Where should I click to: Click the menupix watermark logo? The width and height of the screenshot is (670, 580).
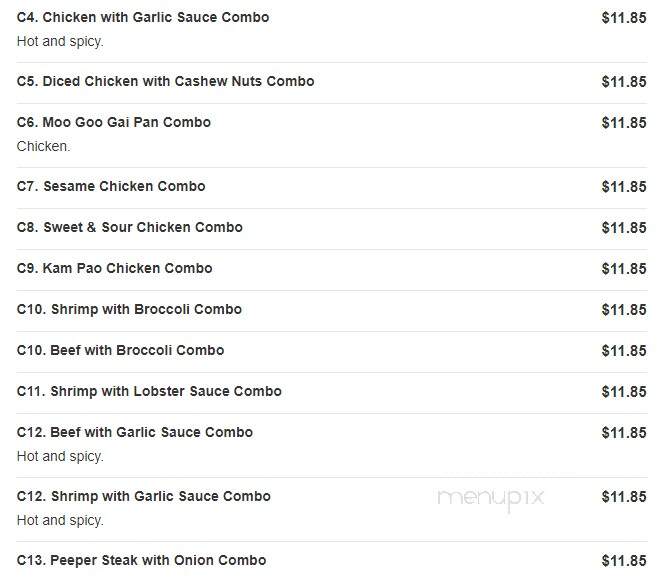pyautogui.click(x=491, y=498)
